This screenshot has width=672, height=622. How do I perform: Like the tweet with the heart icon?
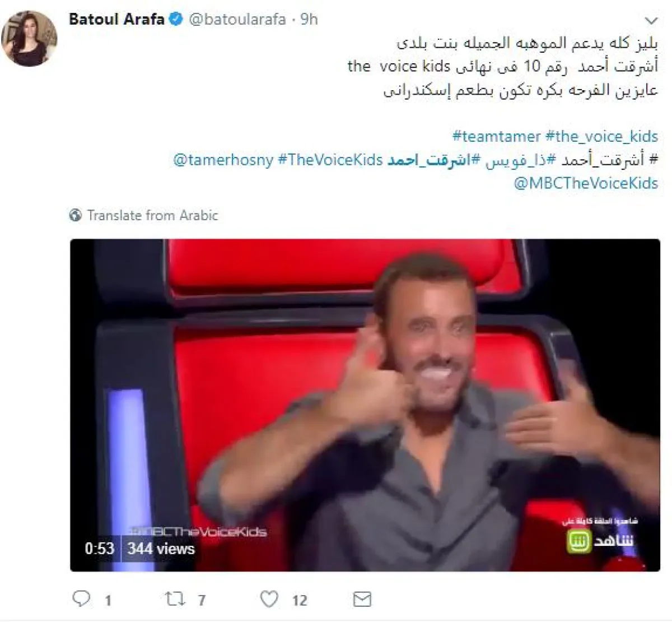(x=269, y=599)
